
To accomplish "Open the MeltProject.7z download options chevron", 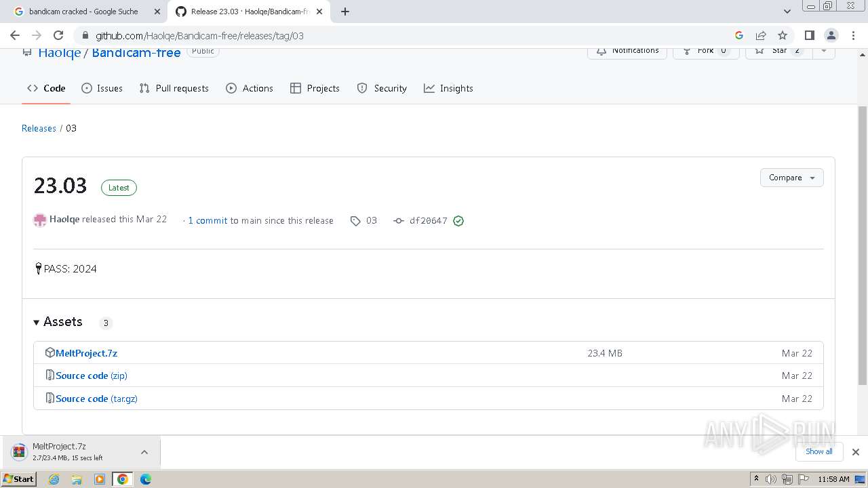I will click(144, 451).
